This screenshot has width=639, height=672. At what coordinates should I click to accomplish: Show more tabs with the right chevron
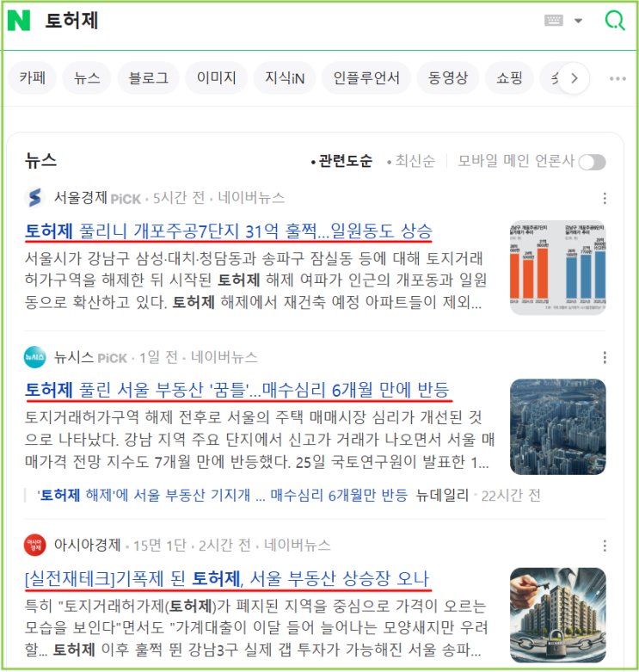pos(574,78)
